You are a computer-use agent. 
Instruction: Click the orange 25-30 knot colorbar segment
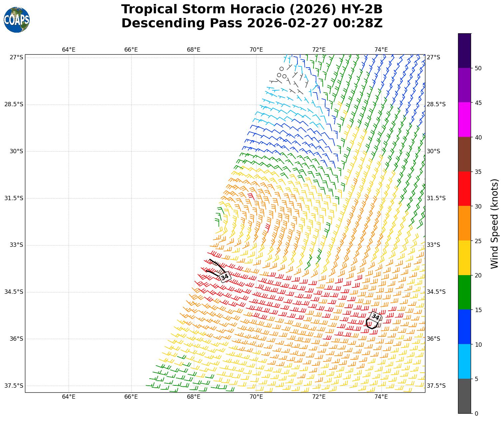[464, 223]
